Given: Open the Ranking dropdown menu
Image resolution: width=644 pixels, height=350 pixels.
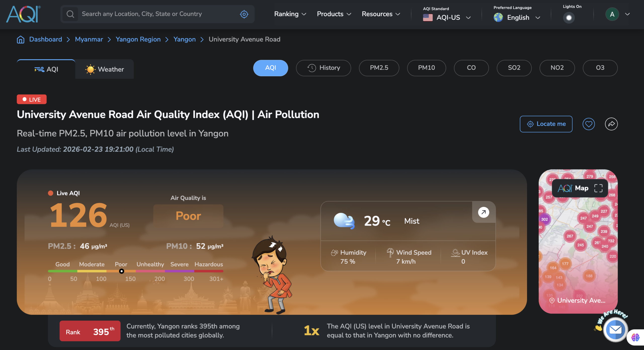Looking at the screenshot, I should coord(290,14).
